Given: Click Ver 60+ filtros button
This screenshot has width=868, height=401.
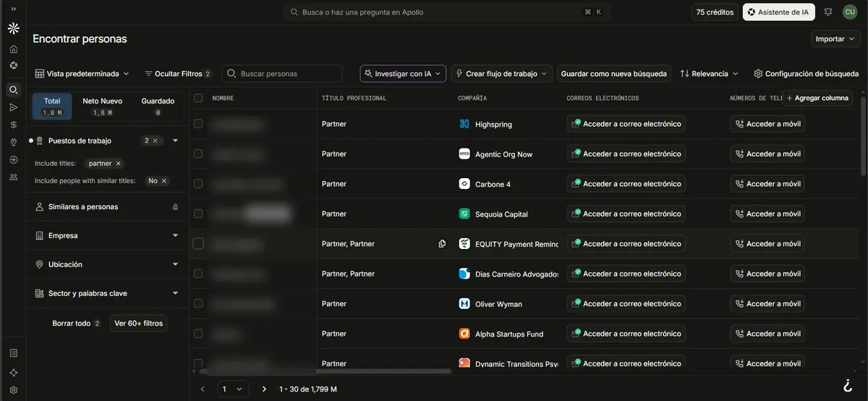Looking at the screenshot, I should click(x=139, y=323).
